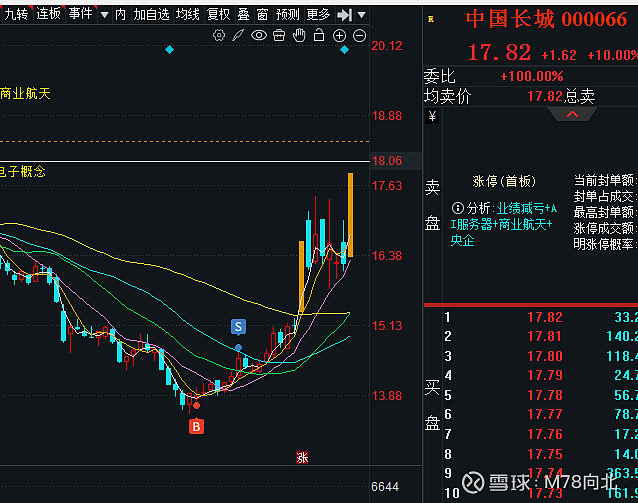Zoom out with the minus circle icon
The width and height of the screenshot is (638, 503).
(359, 36)
